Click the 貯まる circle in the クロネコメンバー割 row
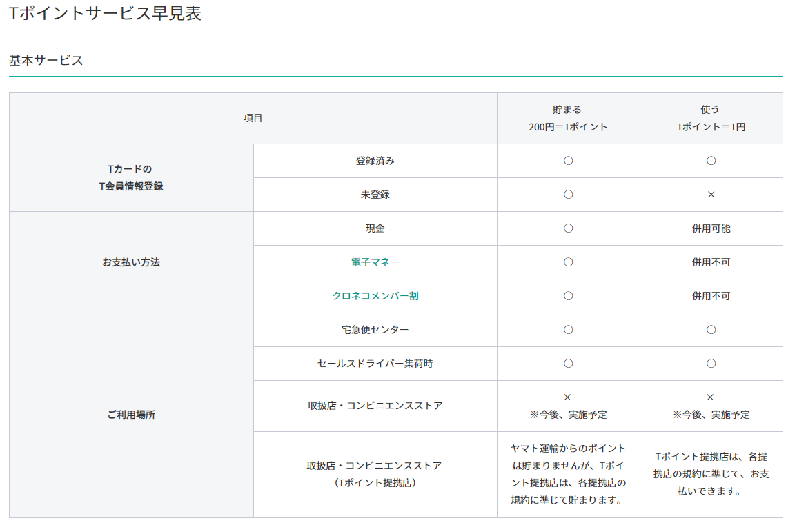This screenshot has height=532, width=797. tap(568, 296)
